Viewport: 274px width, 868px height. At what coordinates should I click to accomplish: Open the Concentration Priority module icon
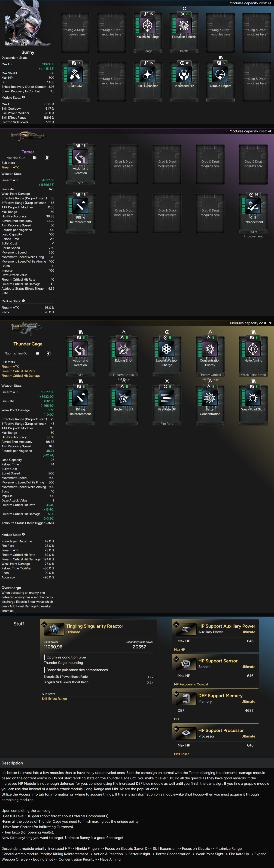tap(210, 349)
